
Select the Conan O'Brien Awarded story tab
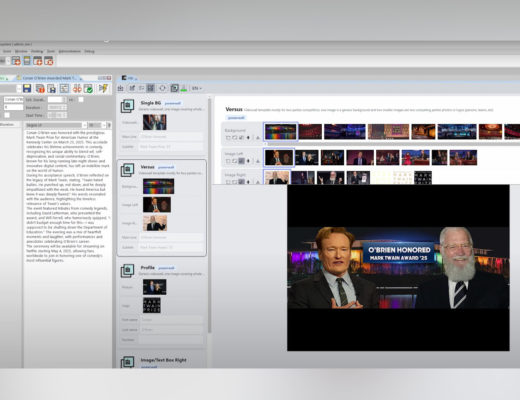coord(49,78)
